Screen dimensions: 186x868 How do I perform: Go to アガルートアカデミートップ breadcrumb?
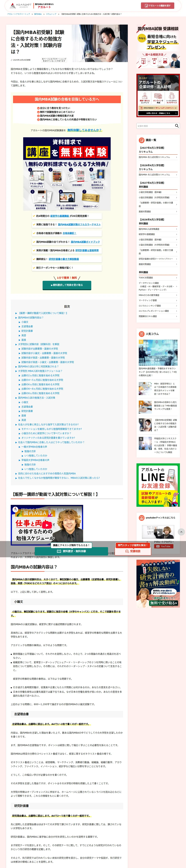(19, 14)
